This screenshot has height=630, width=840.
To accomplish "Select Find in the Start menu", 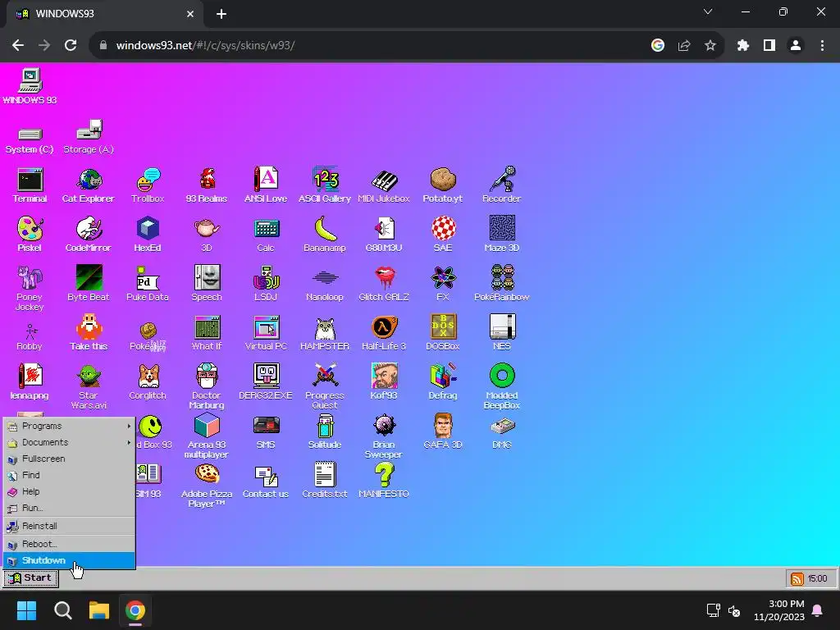I will click(x=69, y=475).
